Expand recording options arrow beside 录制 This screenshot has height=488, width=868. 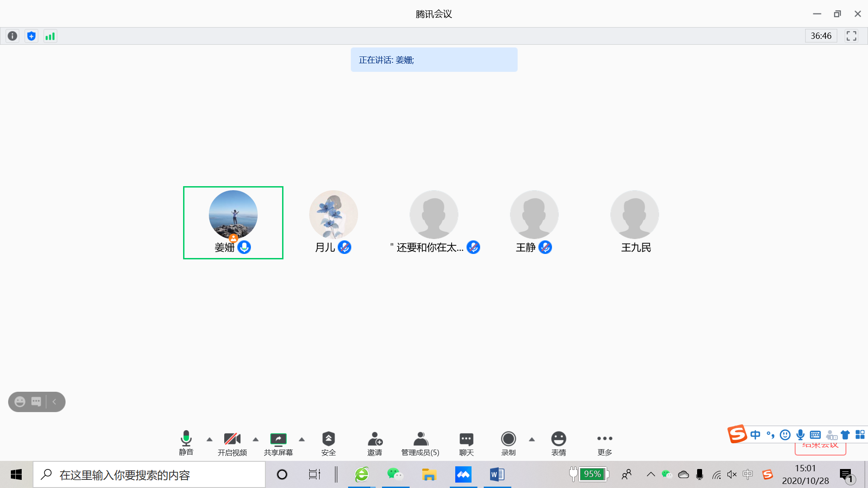tap(532, 439)
